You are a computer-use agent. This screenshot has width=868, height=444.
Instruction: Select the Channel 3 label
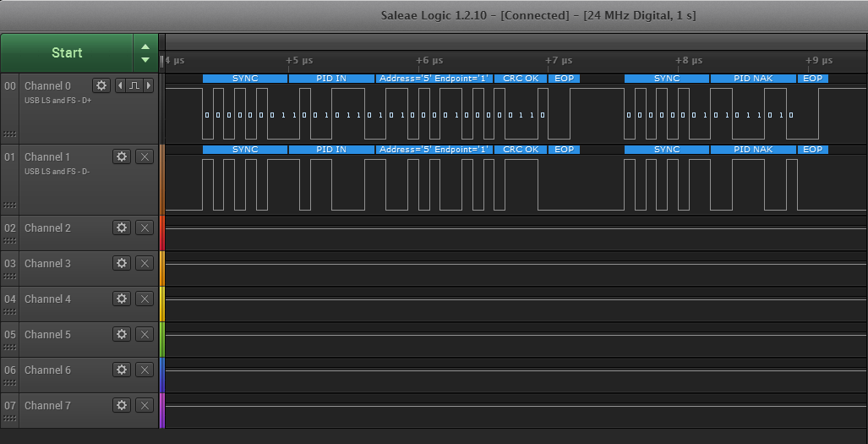[x=47, y=263]
